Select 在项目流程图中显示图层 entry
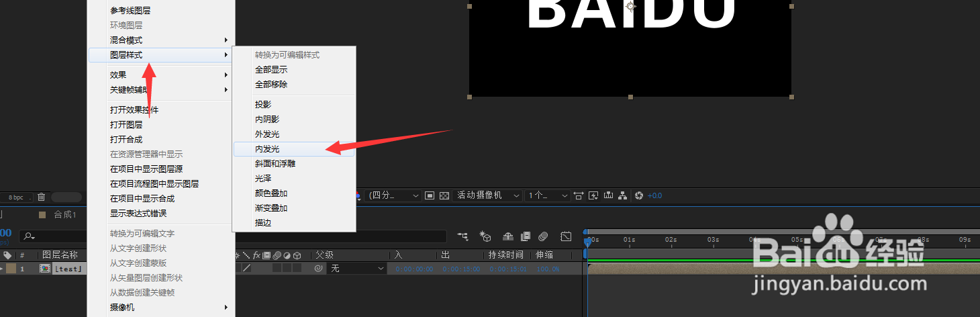Screen dimensions: 980x317 [161, 184]
